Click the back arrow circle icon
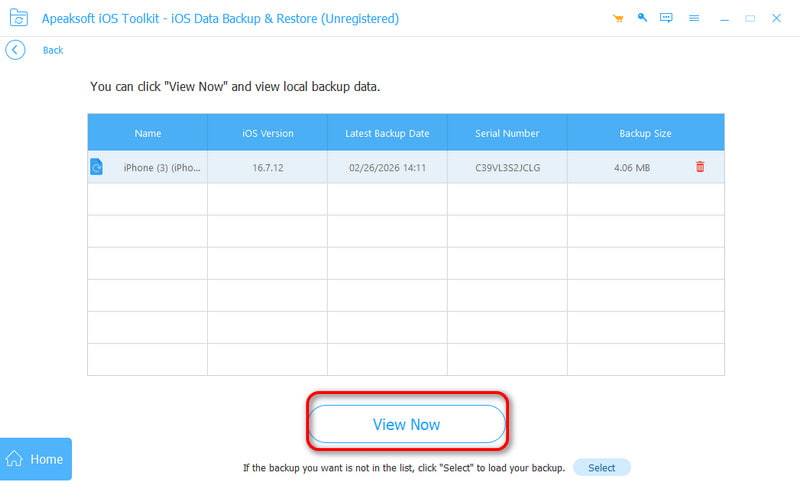 pos(15,50)
